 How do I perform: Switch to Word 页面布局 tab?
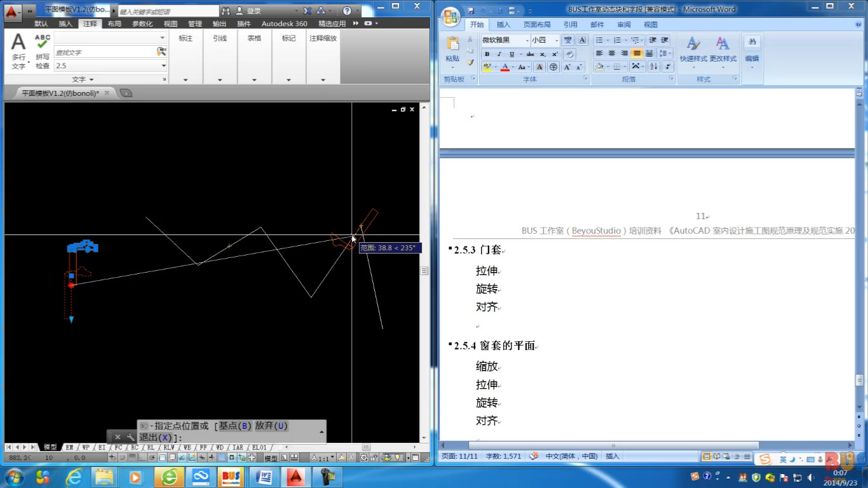(537, 25)
